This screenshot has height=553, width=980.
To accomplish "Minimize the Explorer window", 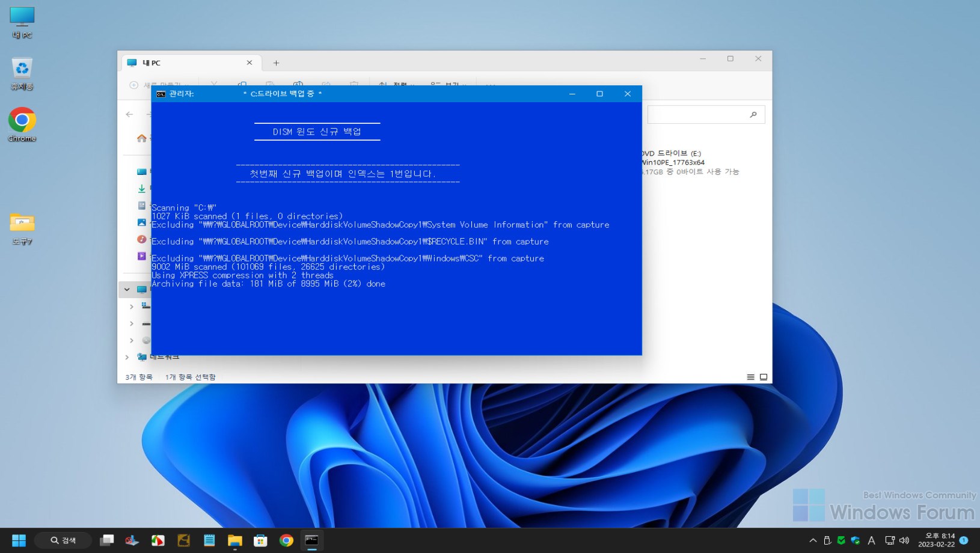I will (702, 58).
